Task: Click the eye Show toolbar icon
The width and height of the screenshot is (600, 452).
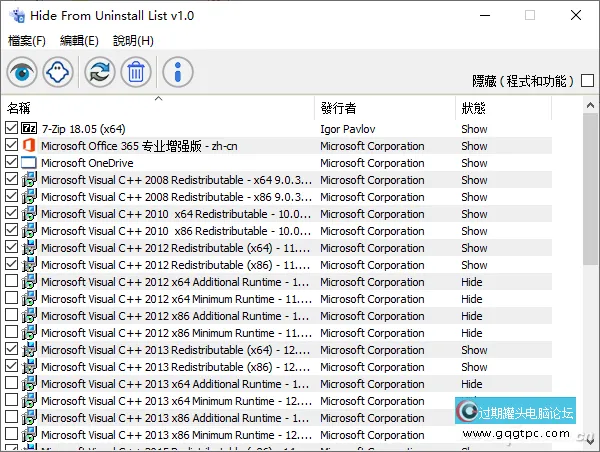Action: [x=22, y=72]
